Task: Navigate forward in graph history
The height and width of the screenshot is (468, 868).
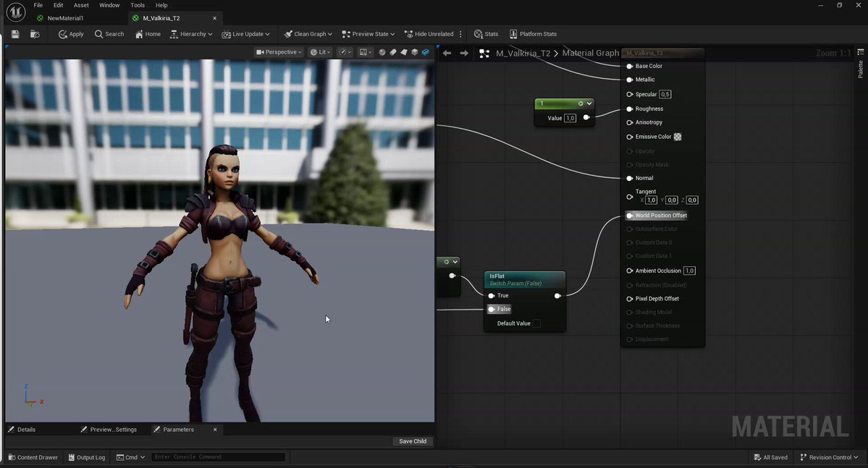Action: coord(464,53)
